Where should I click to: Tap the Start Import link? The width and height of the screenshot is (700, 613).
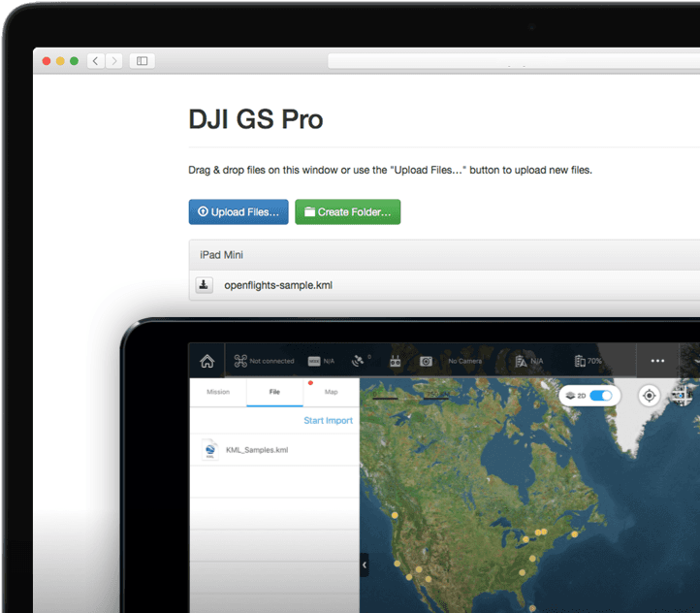[x=328, y=421]
